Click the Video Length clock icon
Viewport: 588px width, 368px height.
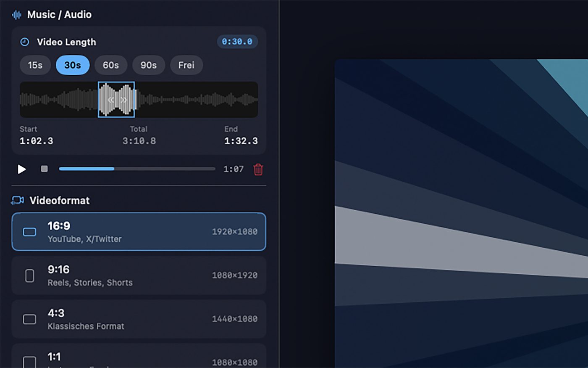[24, 42]
